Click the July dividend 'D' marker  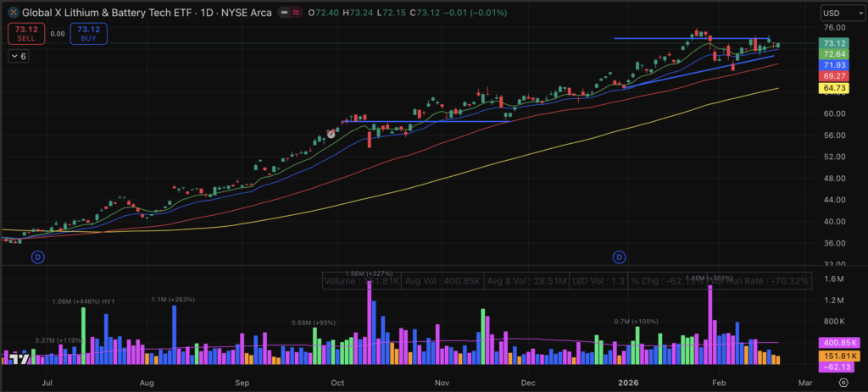pyautogui.click(x=37, y=257)
